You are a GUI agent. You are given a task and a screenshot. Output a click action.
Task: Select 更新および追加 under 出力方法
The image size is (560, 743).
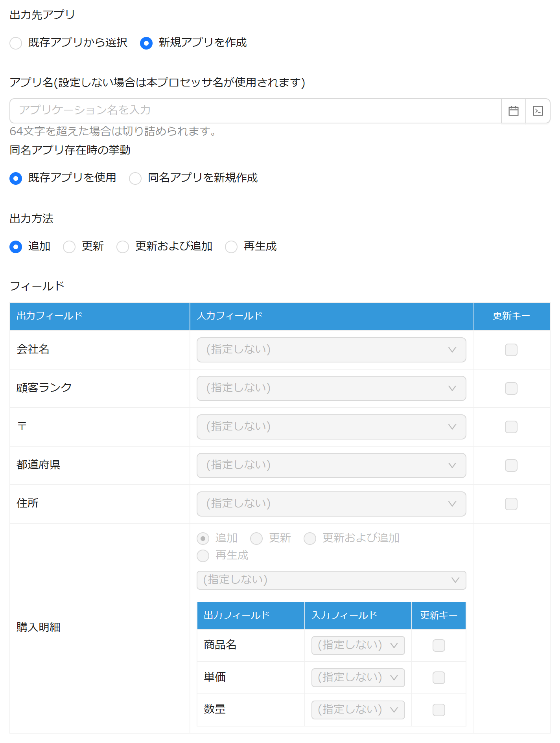[x=123, y=246]
